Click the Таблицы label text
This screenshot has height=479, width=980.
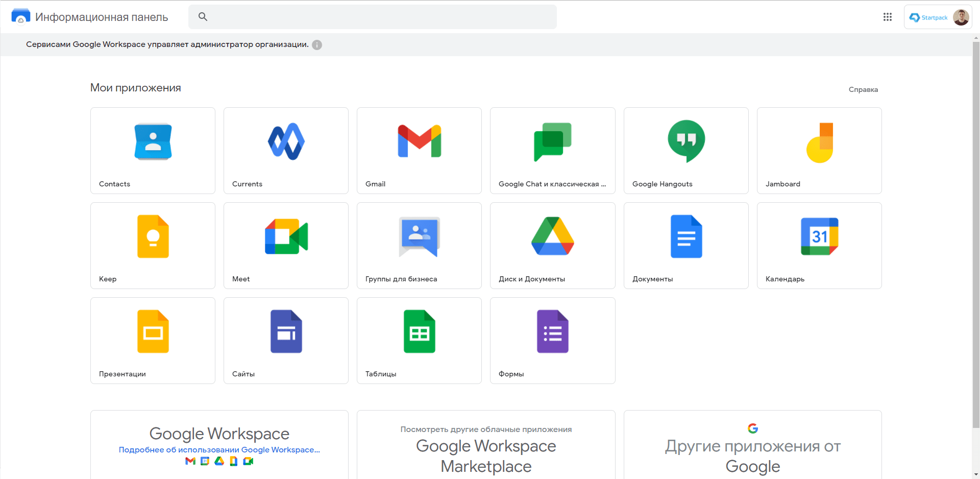(x=381, y=374)
